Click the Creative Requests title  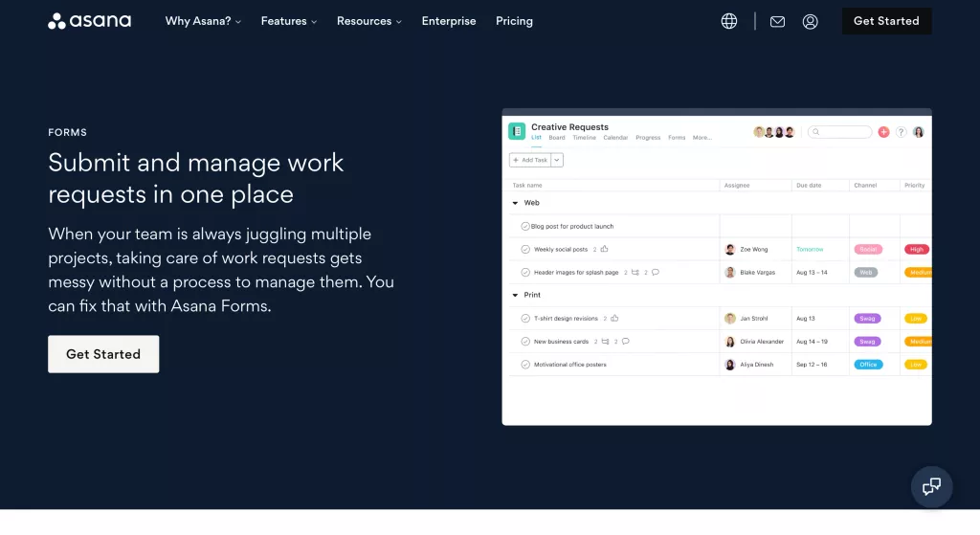[x=569, y=127]
